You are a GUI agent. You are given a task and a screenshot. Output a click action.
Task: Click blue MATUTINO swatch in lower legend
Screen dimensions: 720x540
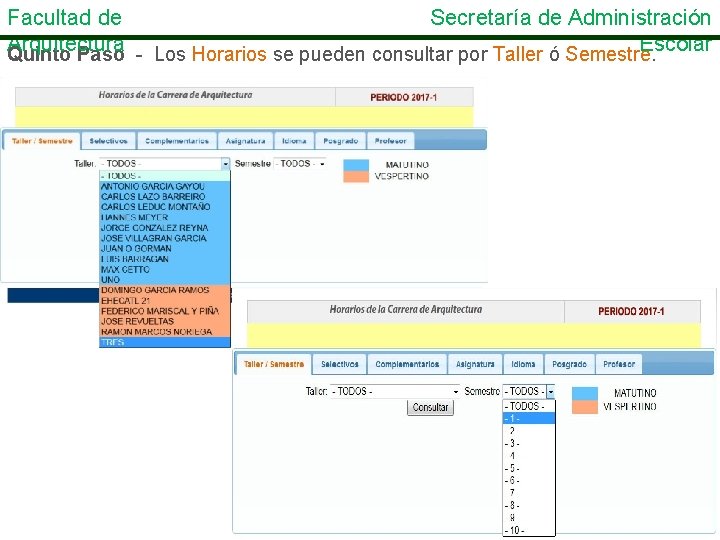[x=585, y=394]
